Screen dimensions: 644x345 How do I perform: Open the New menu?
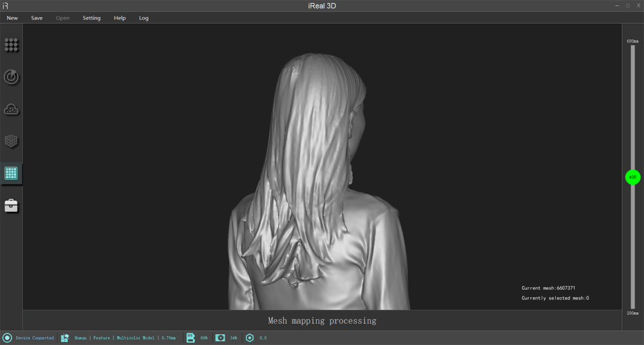[x=12, y=18]
